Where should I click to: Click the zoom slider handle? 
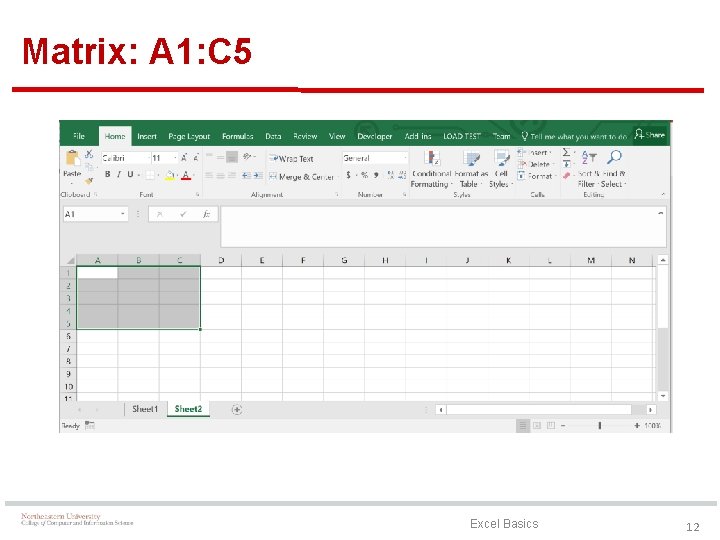pos(600,426)
